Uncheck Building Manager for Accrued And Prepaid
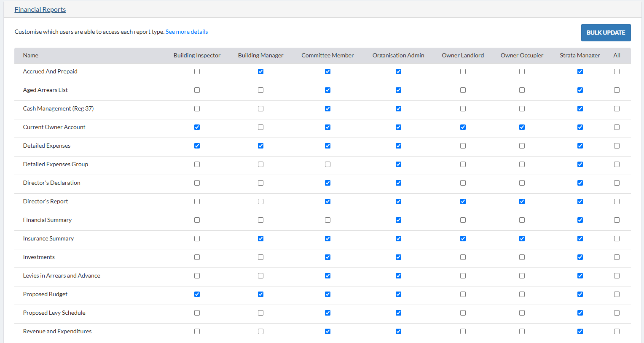 [x=260, y=71]
